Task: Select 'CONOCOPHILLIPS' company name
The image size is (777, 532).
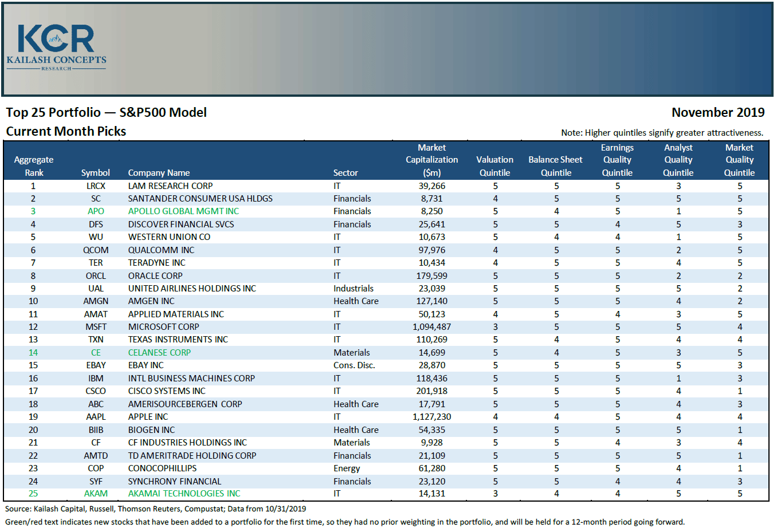Action: 162,468
